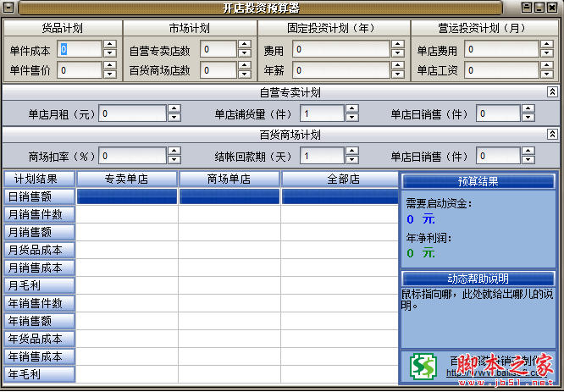Screen dimensions: 564x392
Task: Decrease 单店日销售 in 百货商场计划 section
Action: pos(528,160)
